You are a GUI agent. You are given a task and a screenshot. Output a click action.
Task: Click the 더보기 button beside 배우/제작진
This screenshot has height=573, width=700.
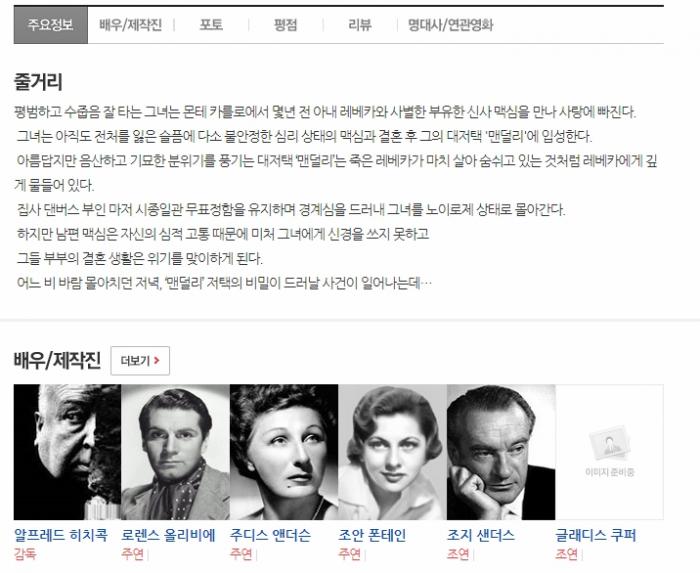(140, 361)
